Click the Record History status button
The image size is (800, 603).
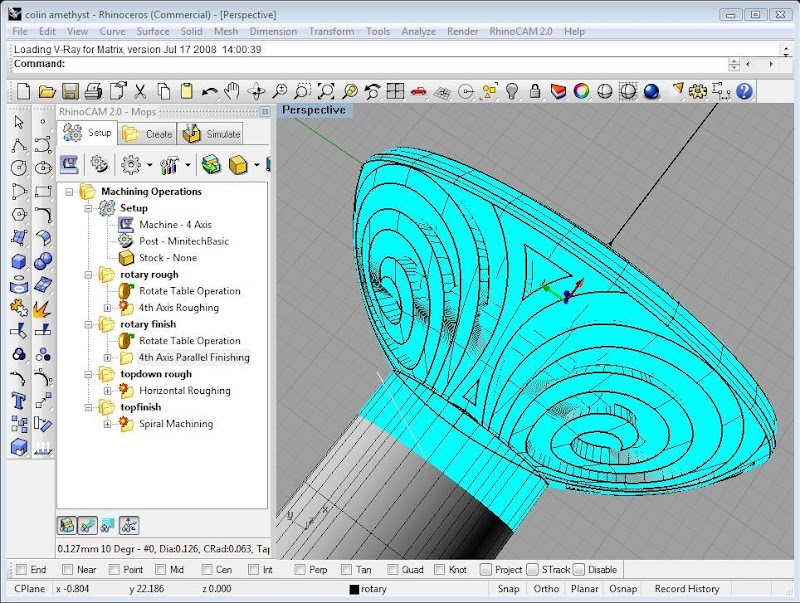pos(686,589)
